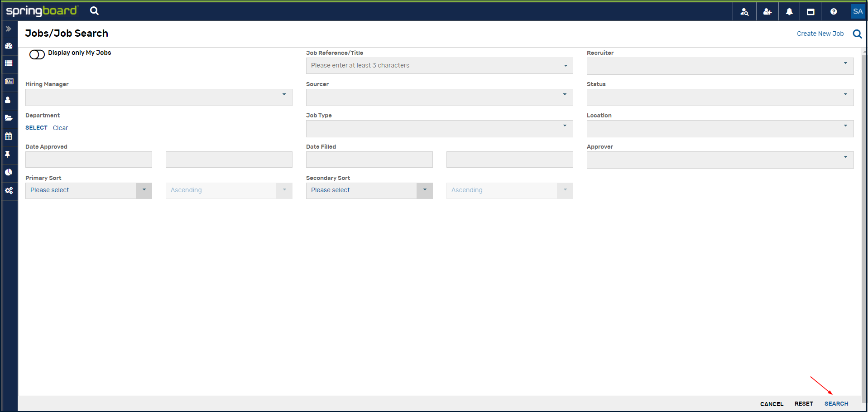Expand the sidebar with double chevron
Screen dimensions: 868x412
pyautogui.click(x=9, y=29)
